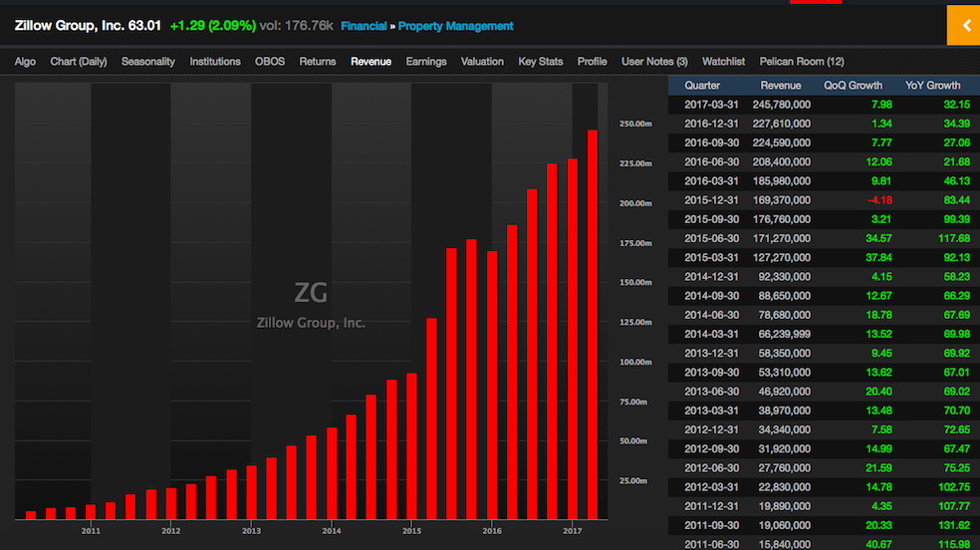Open the Seasonality tab
The height and width of the screenshot is (550, 980).
[148, 61]
